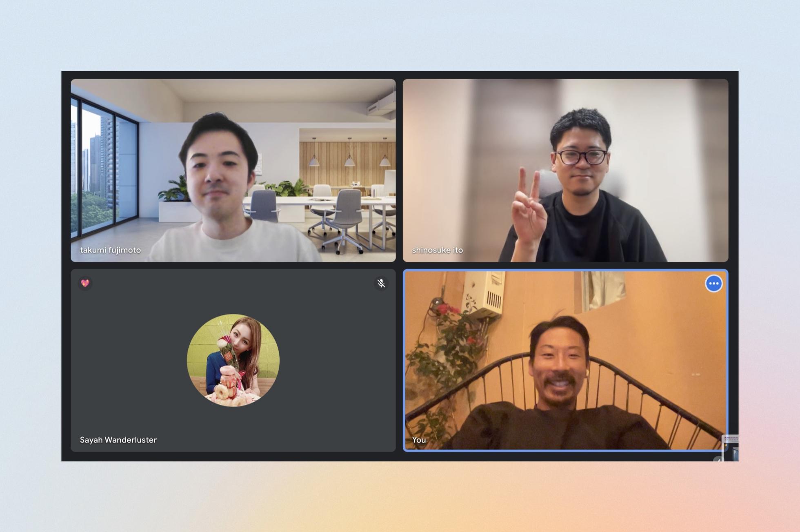
Task: Click Sayah Wanderluster's muted microphone icon
Action: click(381, 283)
